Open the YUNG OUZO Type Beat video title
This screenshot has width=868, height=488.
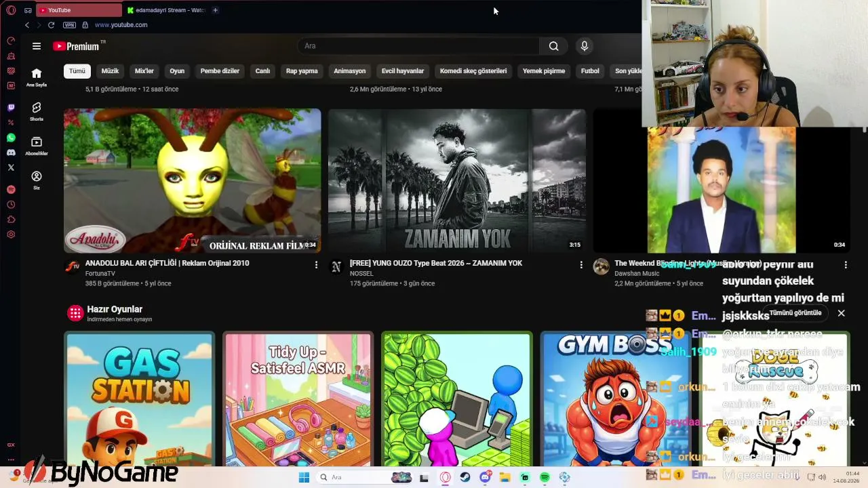point(436,263)
